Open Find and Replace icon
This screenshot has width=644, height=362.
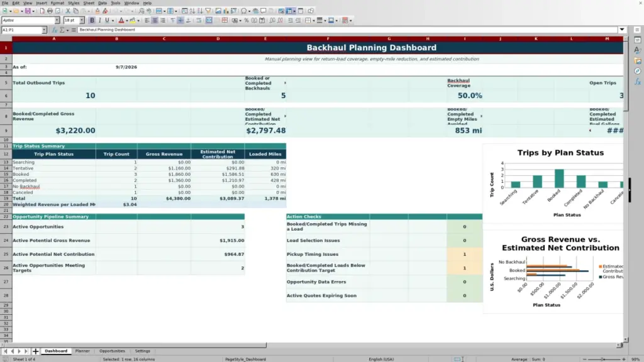[142, 11]
